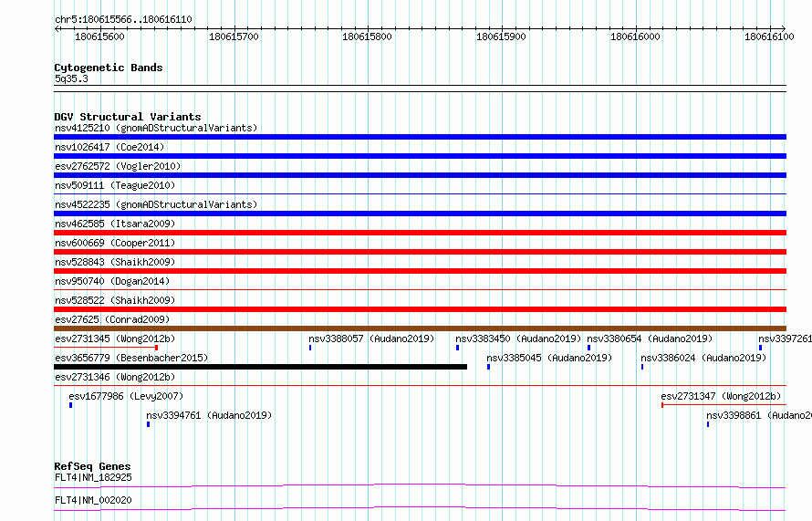The image size is (812, 521).
Task: Click the small blue marker under nsv3388057
Action: click(x=310, y=348)
